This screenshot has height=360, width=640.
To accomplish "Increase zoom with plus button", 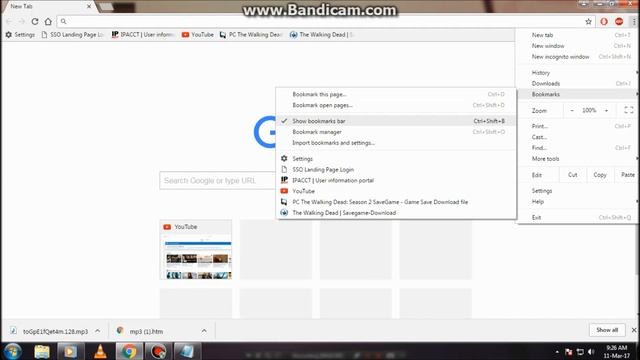I will click(x=607, y=111).
